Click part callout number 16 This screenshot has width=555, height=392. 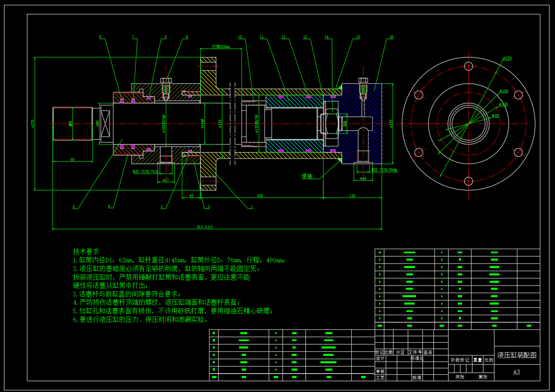point(391,37)
